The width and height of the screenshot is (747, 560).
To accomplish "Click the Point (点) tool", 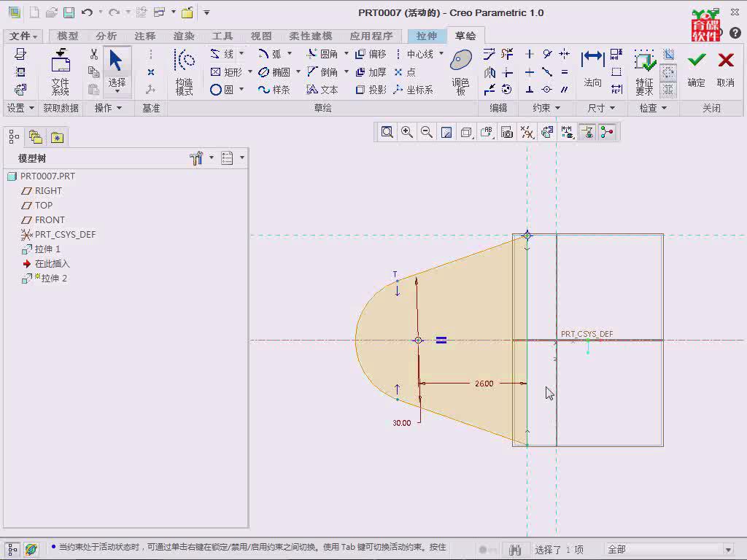I will pos(405,72).
